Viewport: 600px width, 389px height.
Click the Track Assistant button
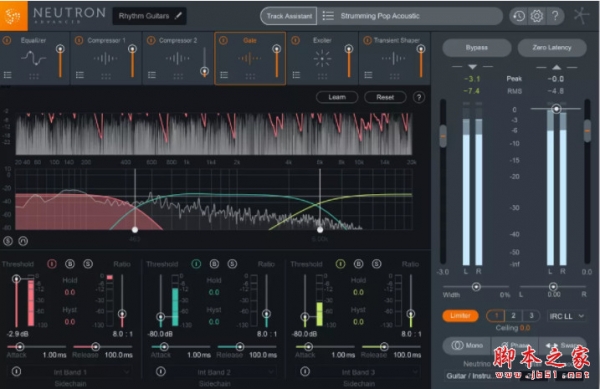coord(289,16)
